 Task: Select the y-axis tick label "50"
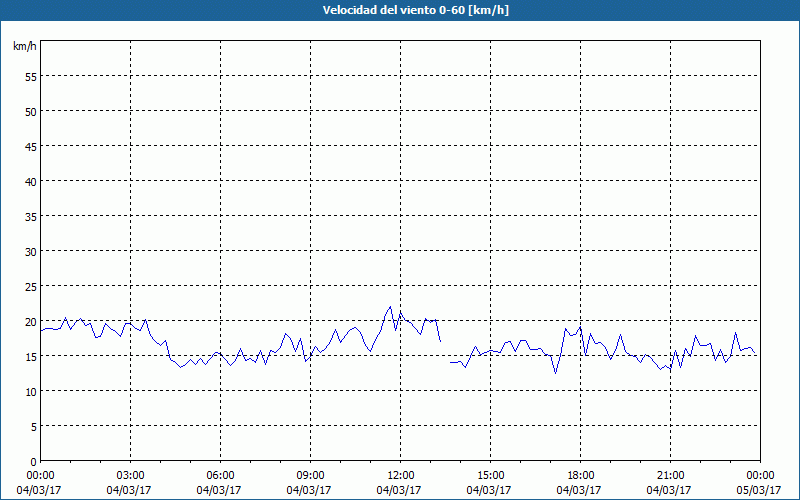31,112
